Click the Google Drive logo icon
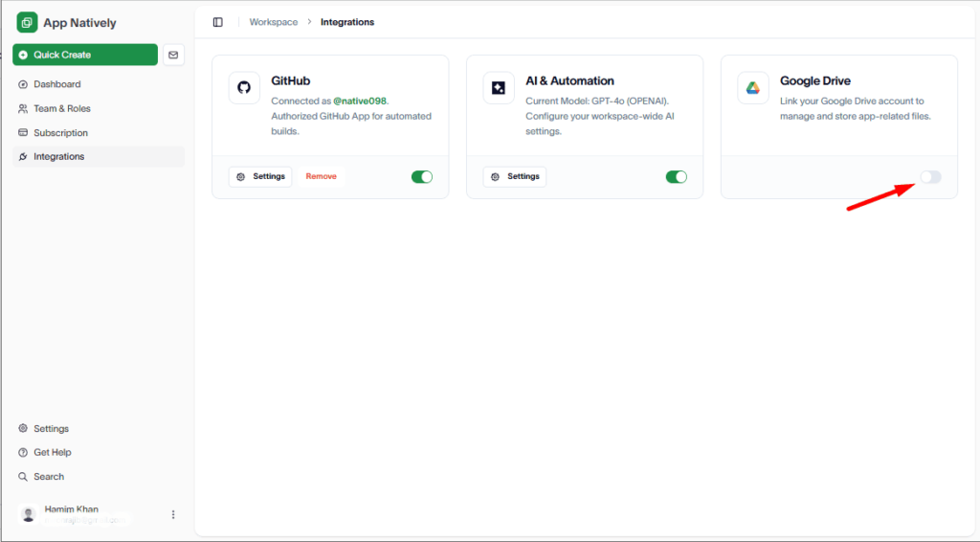 click(752, 87)
